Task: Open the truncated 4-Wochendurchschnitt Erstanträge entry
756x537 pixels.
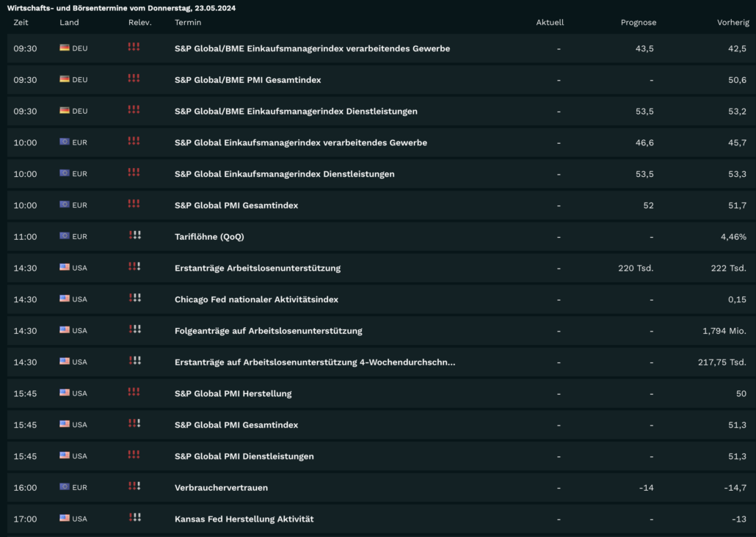Action: click(x=315, y=362)
